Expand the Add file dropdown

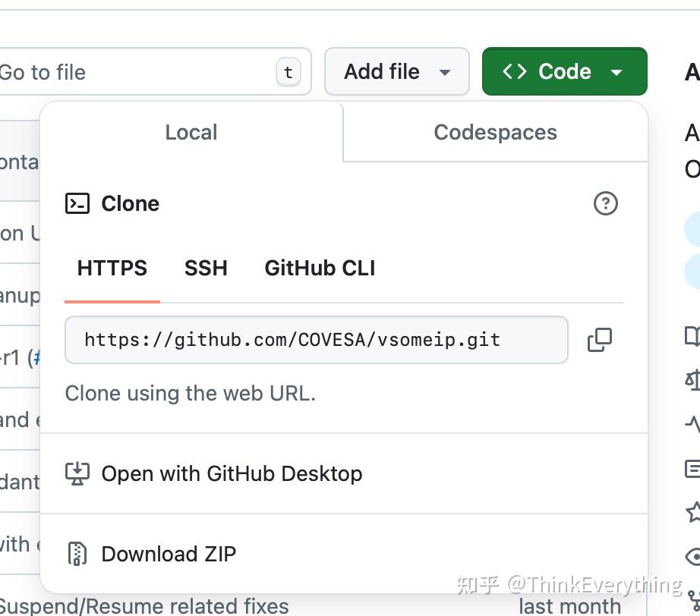tap(396, 72)
